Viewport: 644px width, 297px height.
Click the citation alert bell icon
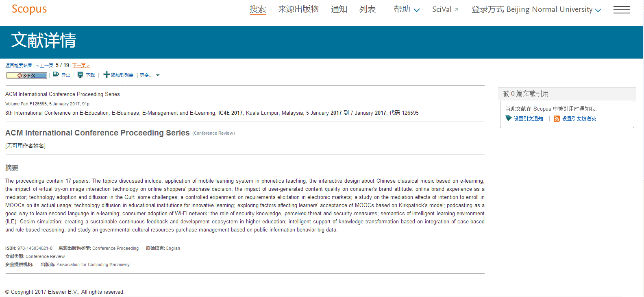(x=509, y=118)
